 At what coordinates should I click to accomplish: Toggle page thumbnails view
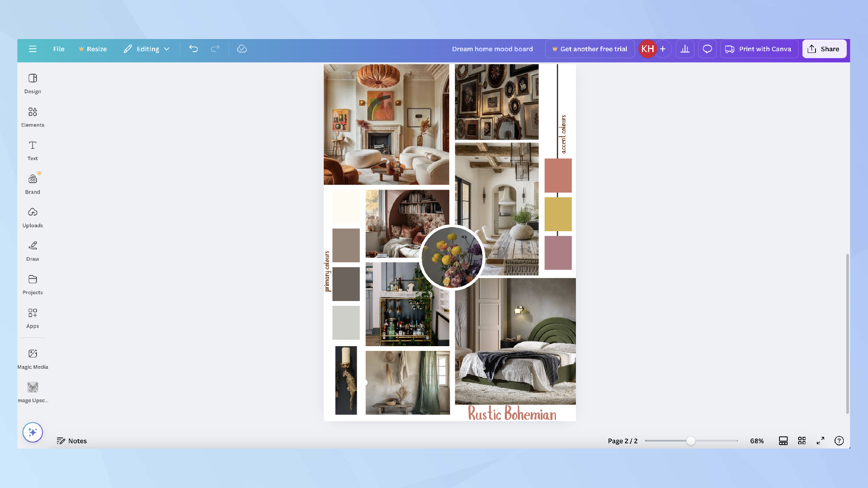coord(783,441)
